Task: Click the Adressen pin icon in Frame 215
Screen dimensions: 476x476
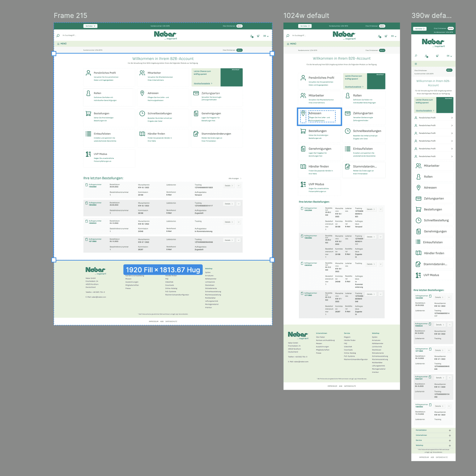Action: click(142, 93)
